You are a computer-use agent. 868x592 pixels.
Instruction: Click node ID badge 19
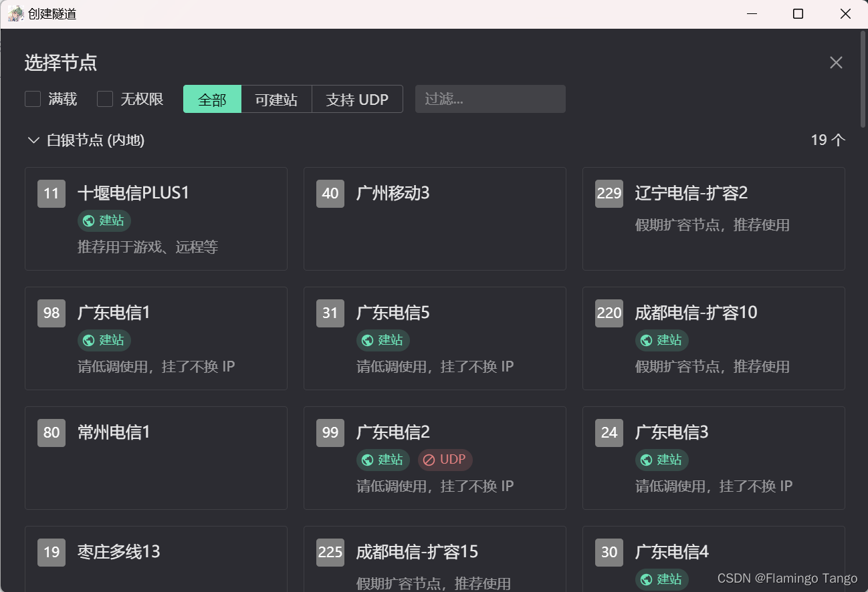click(x=51, y=553)
